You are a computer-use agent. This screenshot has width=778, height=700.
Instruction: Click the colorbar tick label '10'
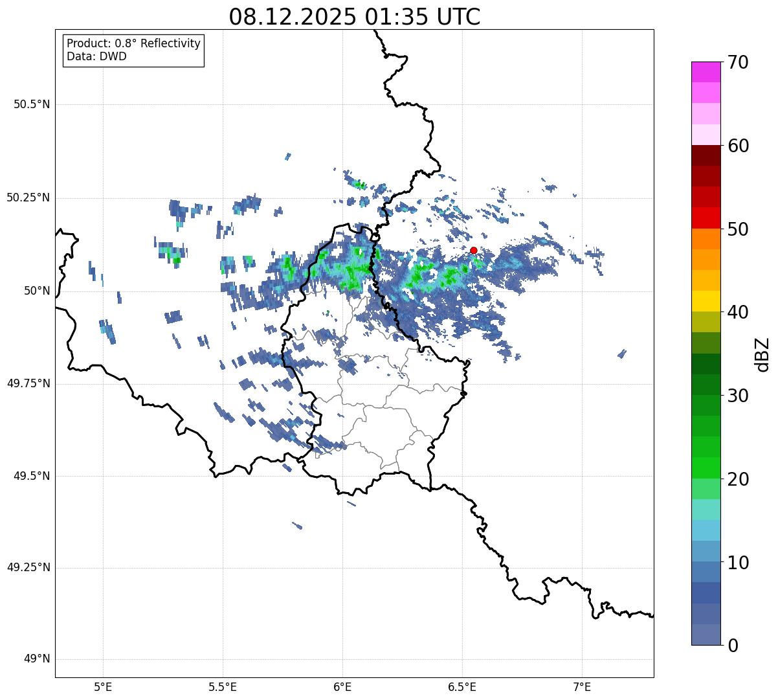pyautogui.click(x=738, y=562)
